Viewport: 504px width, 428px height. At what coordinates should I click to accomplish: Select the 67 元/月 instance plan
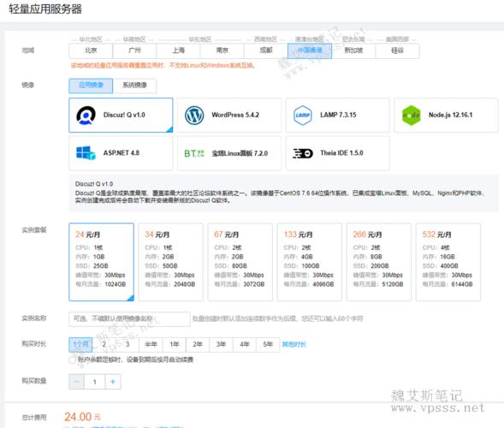[x=240, y=262]
